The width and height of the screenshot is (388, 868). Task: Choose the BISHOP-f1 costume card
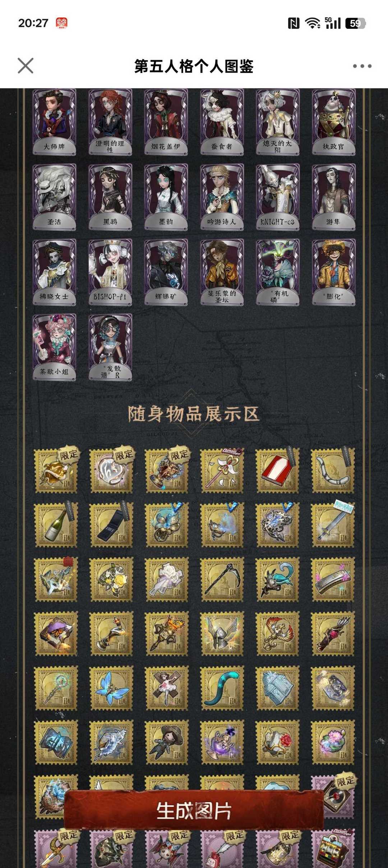pyautogui.click(x=110, y=272)
